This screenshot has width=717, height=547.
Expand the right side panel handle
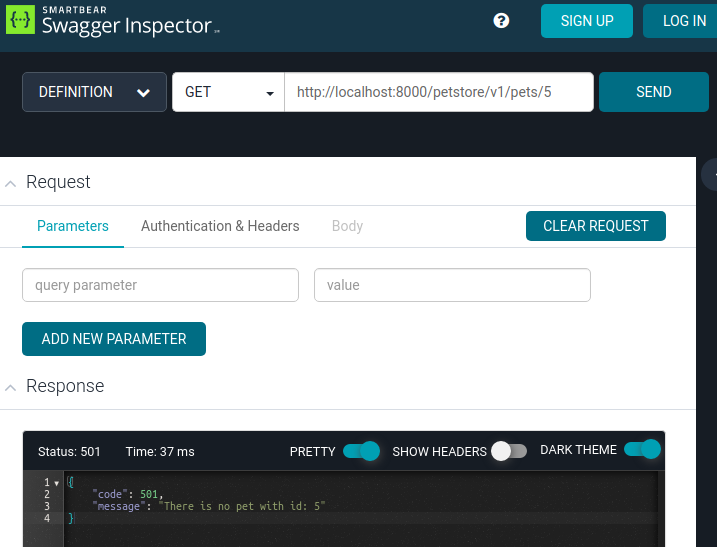click(711, 174)
